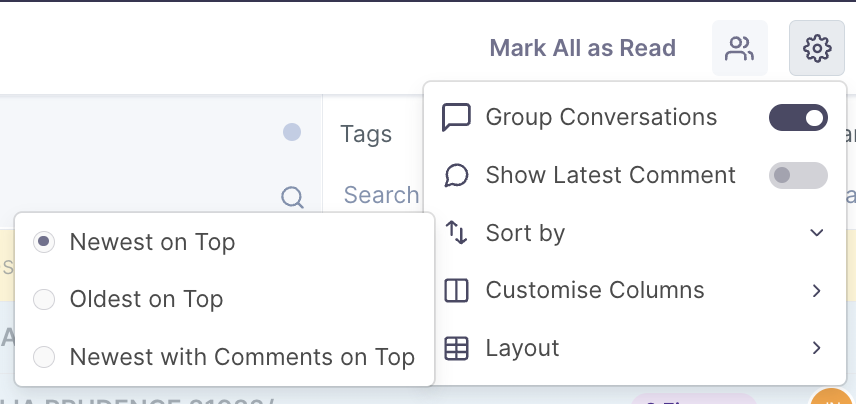Screen dimensions: 856x404
Task: Enable the Show Latest Comment toggle
Action: click(x=798, y=175)
